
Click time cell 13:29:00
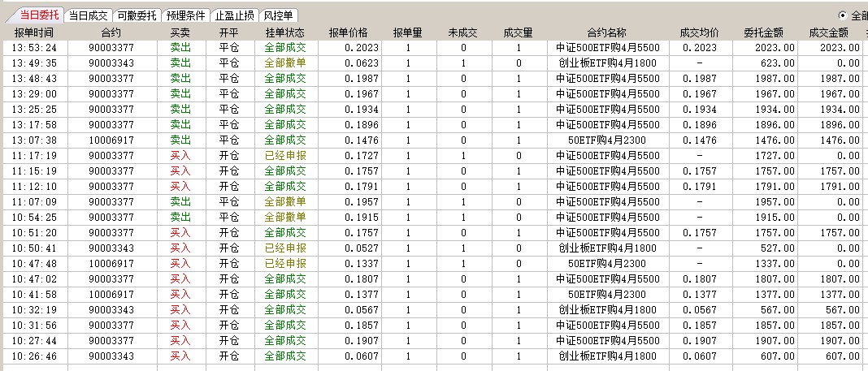pos(34,94)
